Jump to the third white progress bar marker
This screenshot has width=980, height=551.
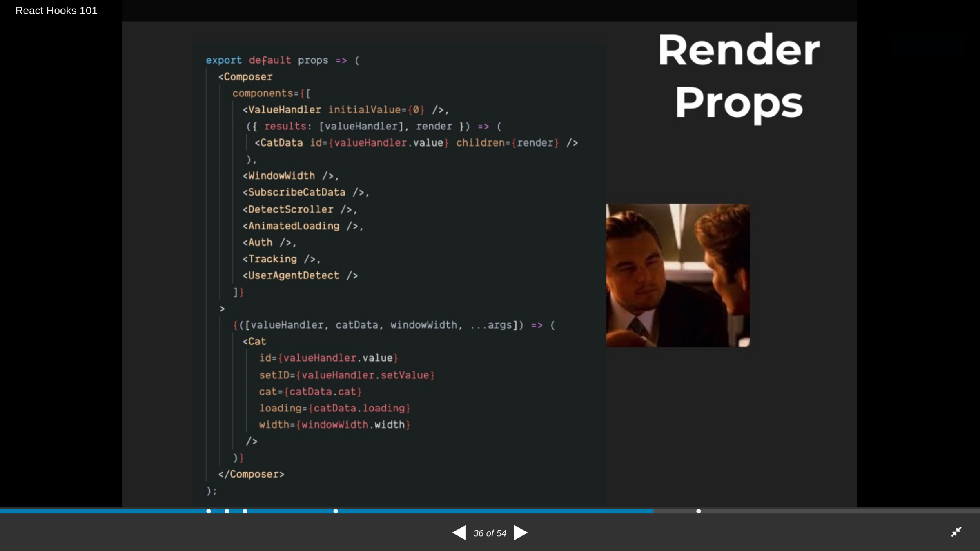(x=245, y=511)
